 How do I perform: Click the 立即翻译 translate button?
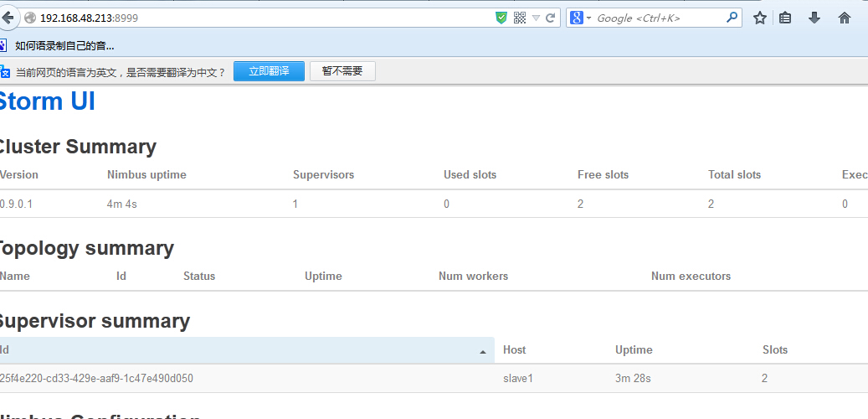coord(269,71)
